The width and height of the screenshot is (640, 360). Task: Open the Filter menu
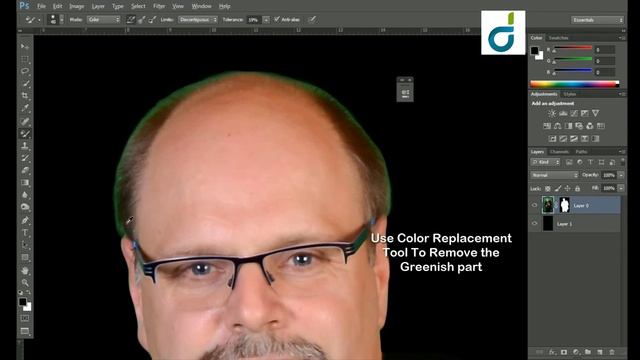(x=159, y=6)
